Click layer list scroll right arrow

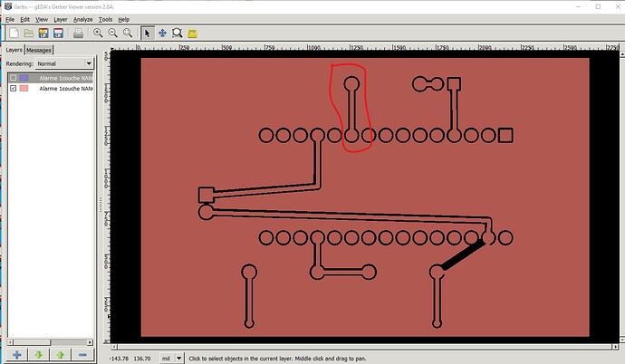[90, 342]
